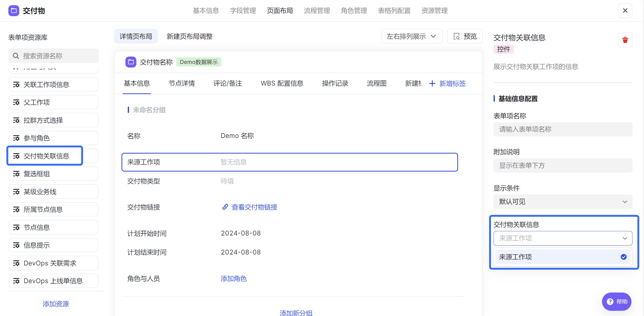Click the 添加新分组 link
This screenshot has width=644, height=316.
296,313
